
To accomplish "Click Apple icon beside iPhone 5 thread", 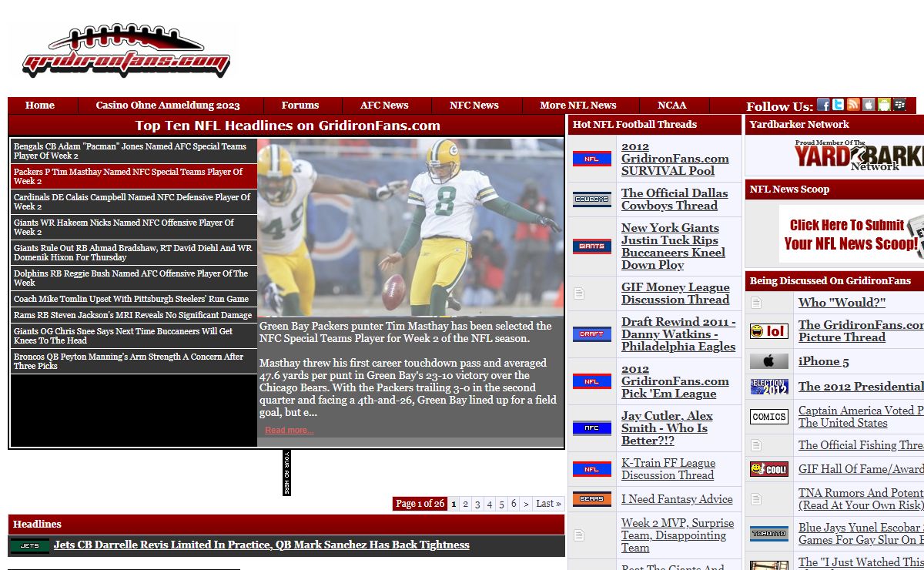I will (x=769, y=361).
